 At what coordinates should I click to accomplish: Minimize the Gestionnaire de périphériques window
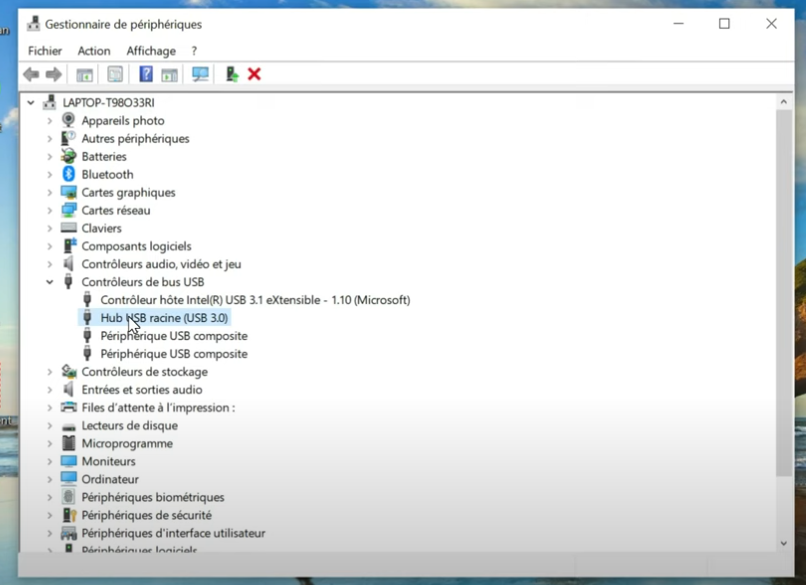point(679,24)
